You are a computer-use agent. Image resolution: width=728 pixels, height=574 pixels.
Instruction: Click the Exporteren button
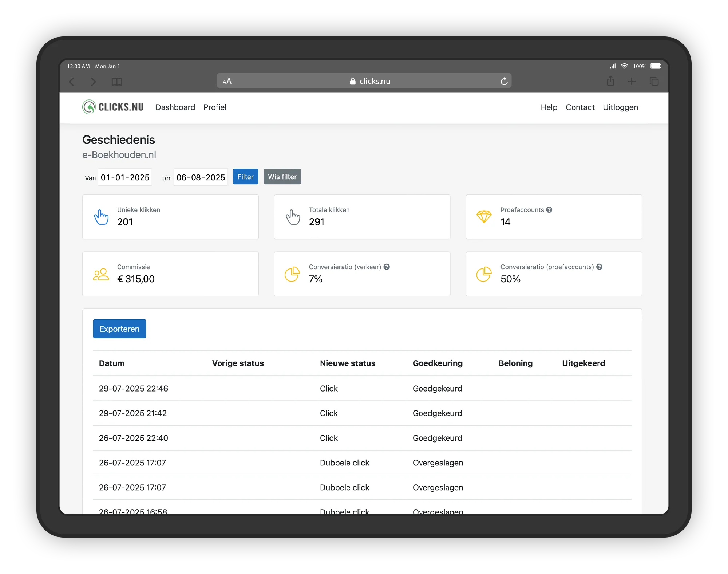119,329
